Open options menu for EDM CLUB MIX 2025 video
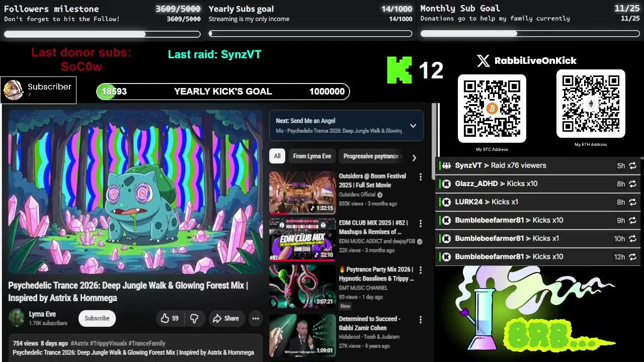Image resolution: width=644 pixels, height=362 pixels. pos(420,223)
